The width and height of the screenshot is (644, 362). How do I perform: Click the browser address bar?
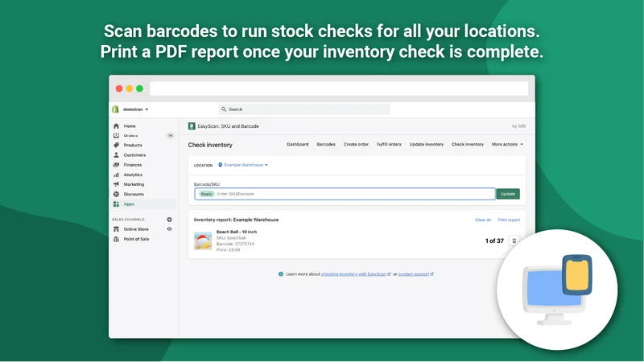pyautogui.click(x=339, y=88)
